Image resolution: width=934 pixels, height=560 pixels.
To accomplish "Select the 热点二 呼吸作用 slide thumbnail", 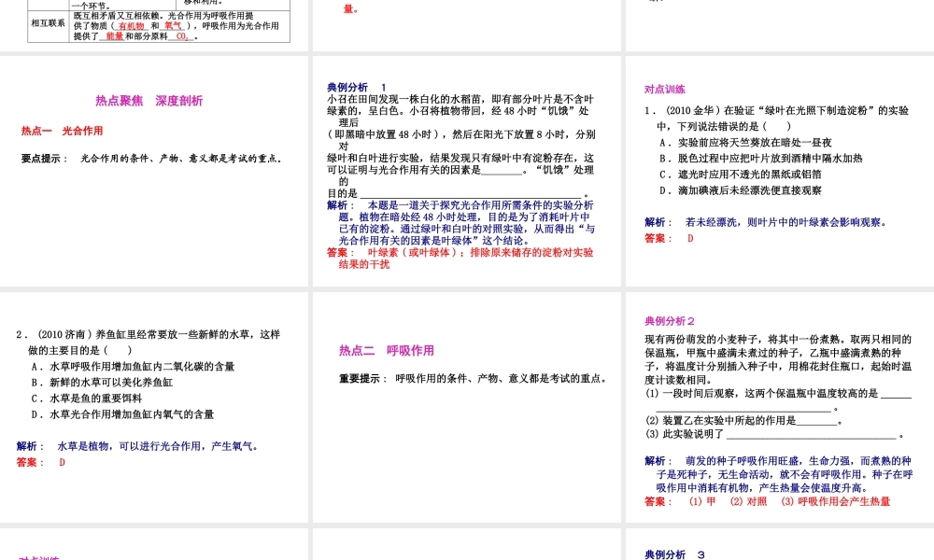I will pos(466,407).
